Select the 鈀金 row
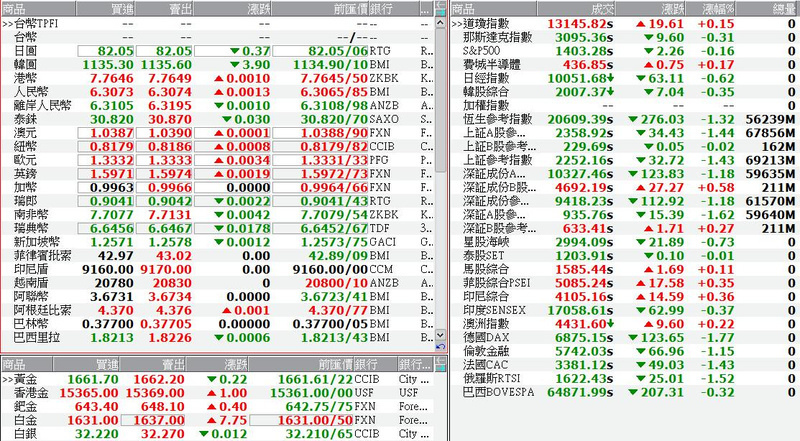This screenshot has height=441, width=800. pyautogui.click(x=217, y=407)
